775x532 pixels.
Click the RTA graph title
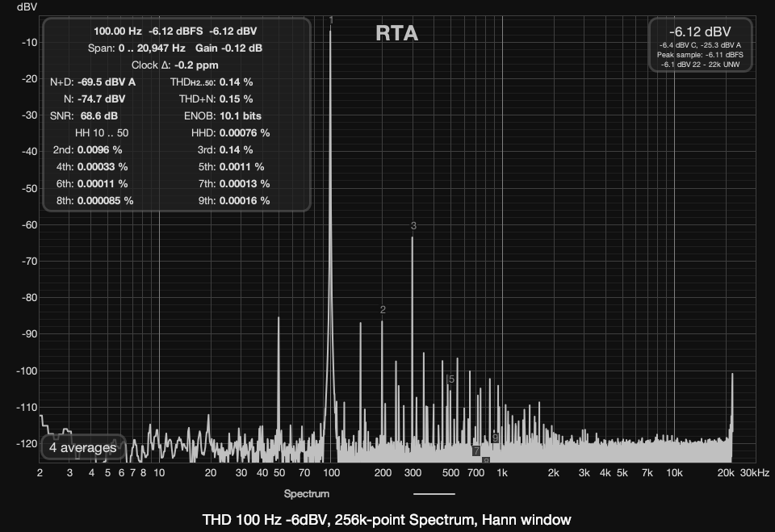point(396,34)
